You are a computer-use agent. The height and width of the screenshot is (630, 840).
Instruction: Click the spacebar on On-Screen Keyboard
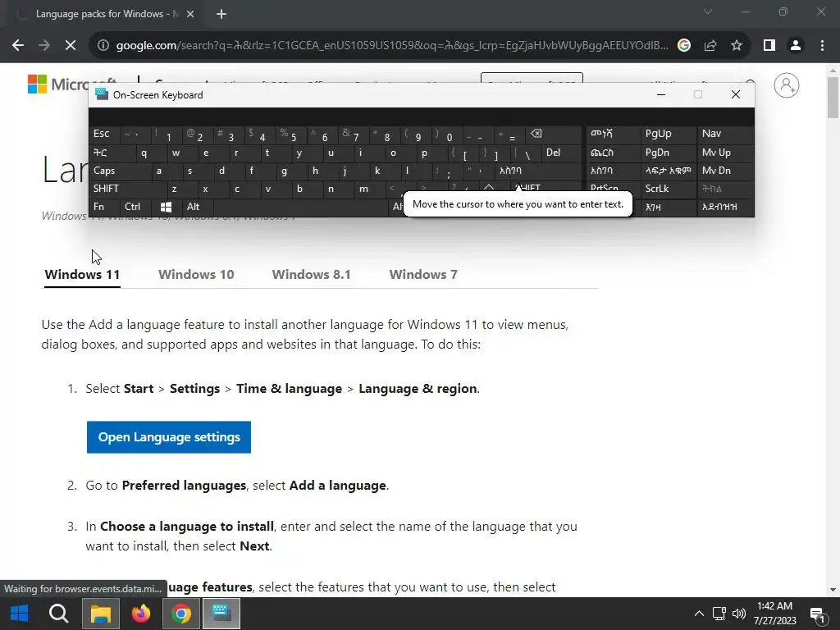click(x=302, y=207)
